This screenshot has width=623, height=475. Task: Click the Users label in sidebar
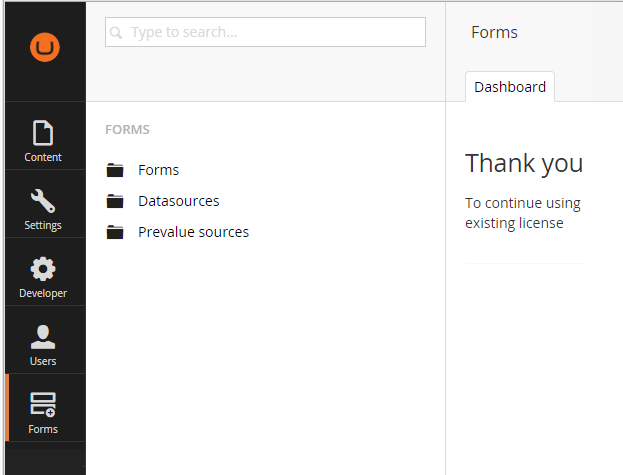point(43,361)
